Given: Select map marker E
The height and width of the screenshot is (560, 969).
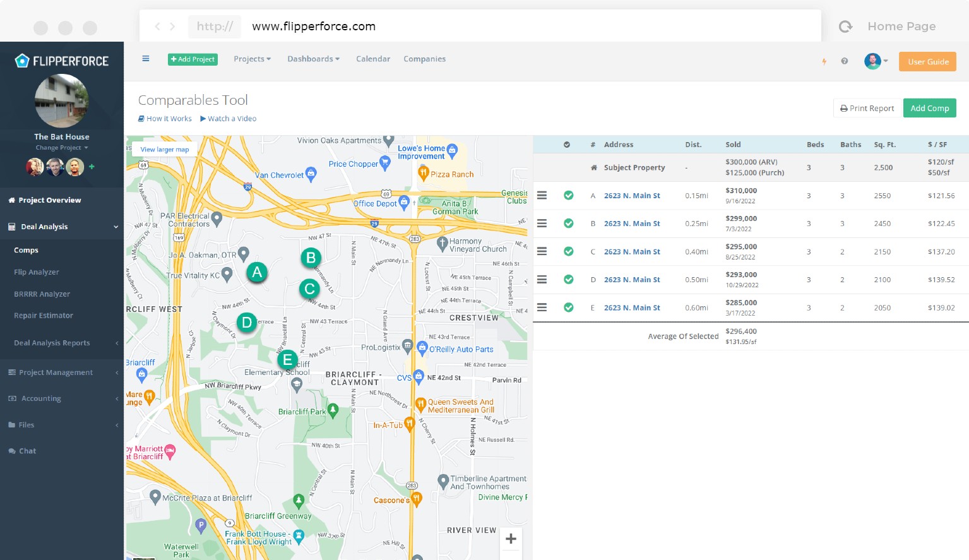Looking at the screenshot, I should click(287, 360).
